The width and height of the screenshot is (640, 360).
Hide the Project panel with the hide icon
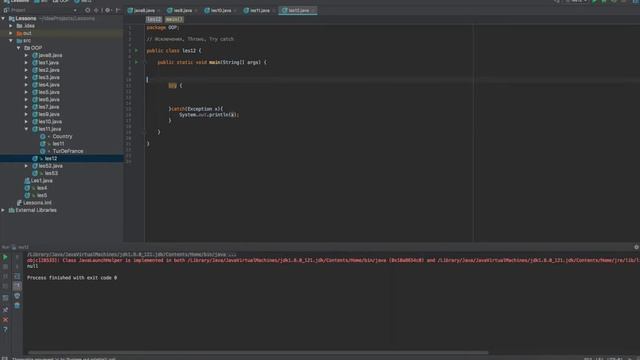click(118, 10)
